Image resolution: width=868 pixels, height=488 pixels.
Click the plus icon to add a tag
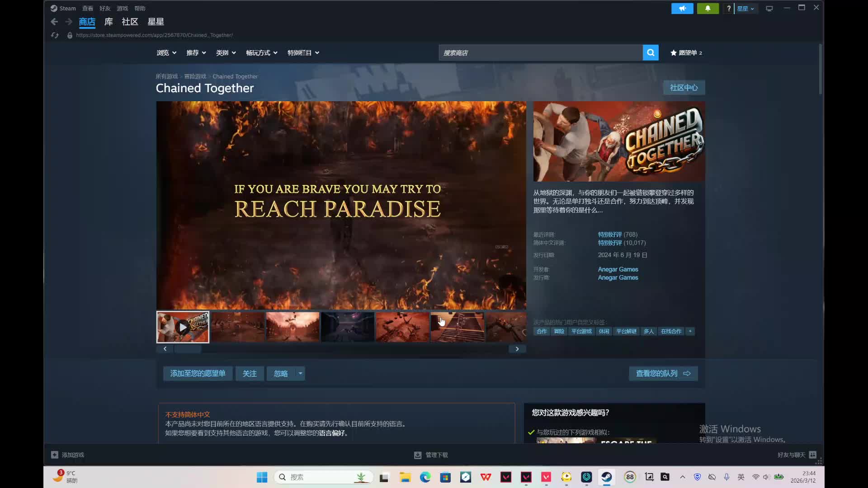click(690, 331)
